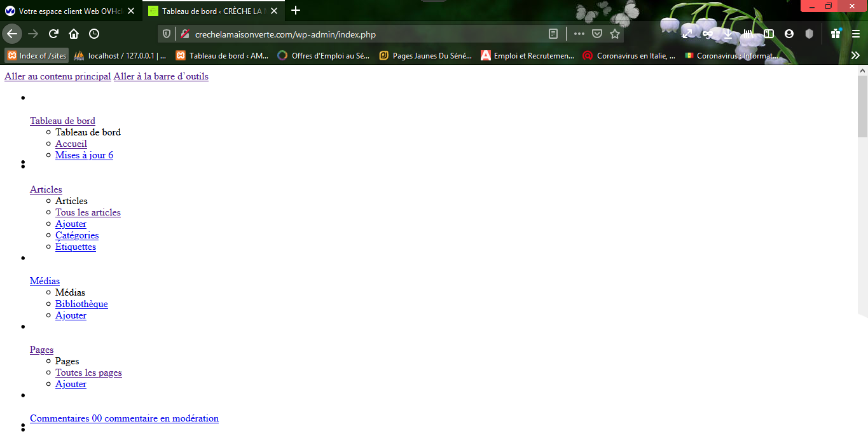This screenshot has height=445, width=868.
Task: Show tracking protection shield info
Action: [167, 34]
